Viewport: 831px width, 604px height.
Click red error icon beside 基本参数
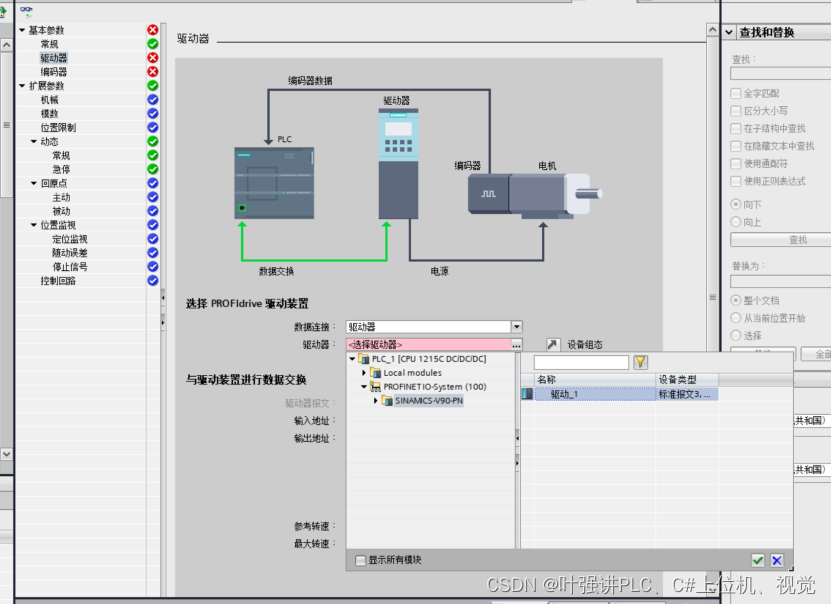tap(153, 30)
